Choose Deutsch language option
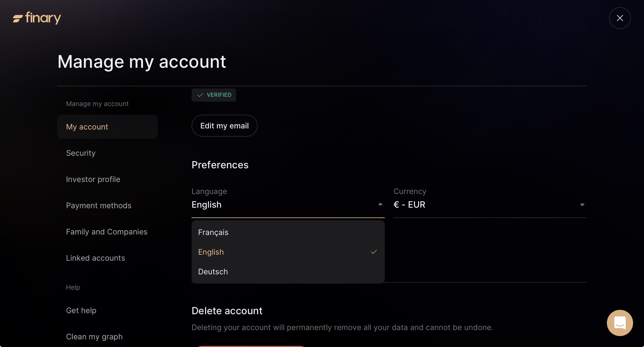The height and width of the screenshot is (347, 644). [x=213, y=272]
